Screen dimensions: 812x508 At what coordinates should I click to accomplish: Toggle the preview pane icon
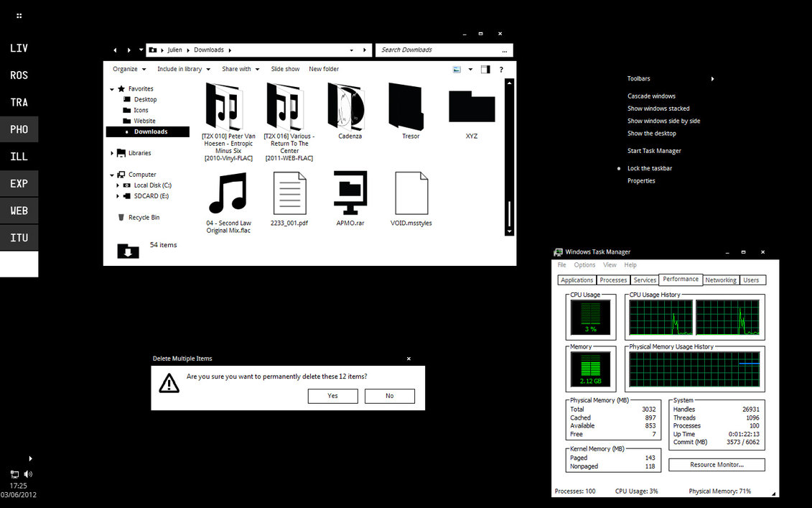(x=485, y=70)
